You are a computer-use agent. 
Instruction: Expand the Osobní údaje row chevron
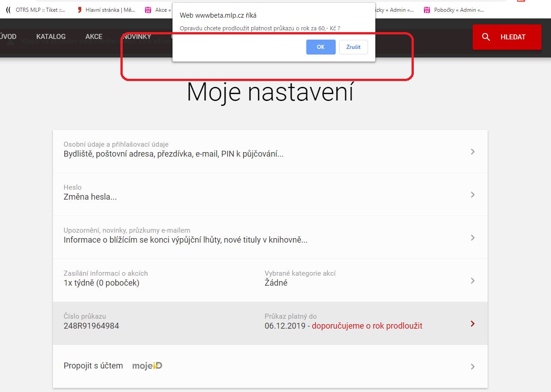(x=472, y=152)
